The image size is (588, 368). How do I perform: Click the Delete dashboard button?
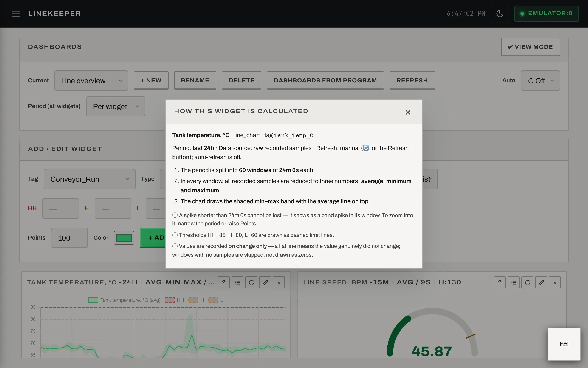tap(242, 80)
